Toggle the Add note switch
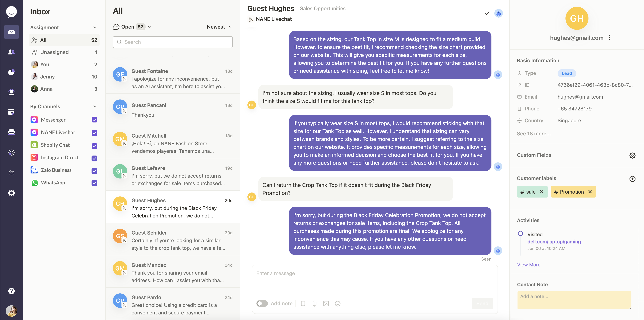 click(x=262, y=303)
